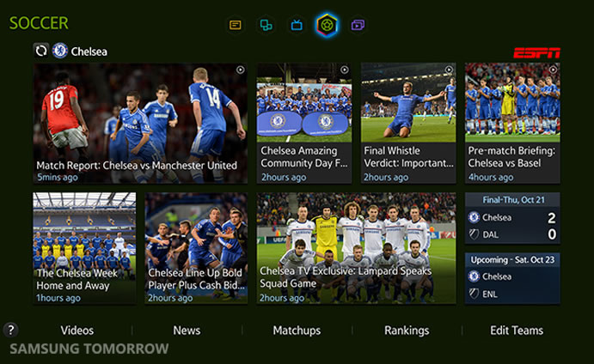This screenshot has height=364, width=594.
Task: Open the Videos tab
Action: [77, 331]
